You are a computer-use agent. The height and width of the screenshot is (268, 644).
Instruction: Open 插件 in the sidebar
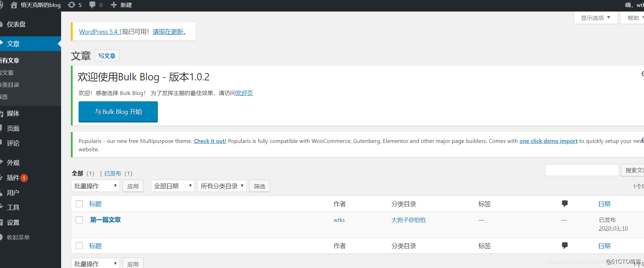pyautogui.click(x=13, y=178)
